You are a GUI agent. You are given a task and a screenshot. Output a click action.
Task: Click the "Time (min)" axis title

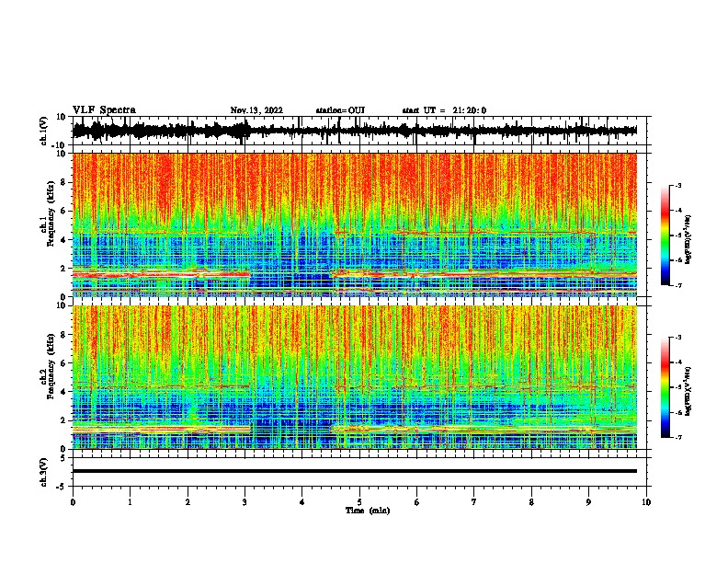pyautogui.click(x=368, y=511)
